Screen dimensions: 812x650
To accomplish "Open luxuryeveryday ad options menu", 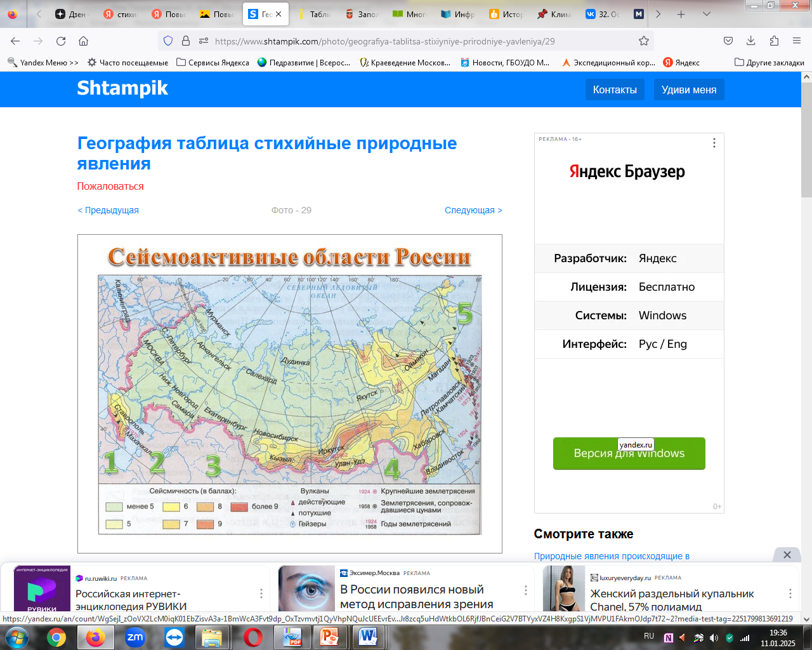I will pyautogui.click(x=790, y=593).
